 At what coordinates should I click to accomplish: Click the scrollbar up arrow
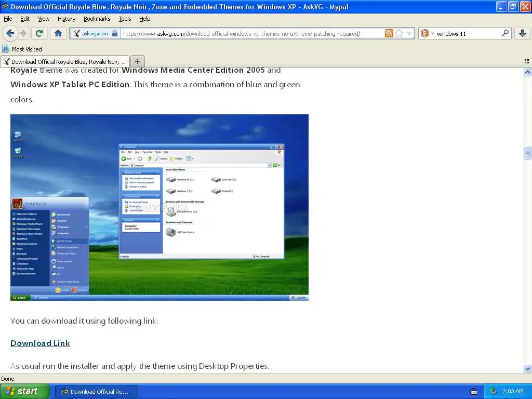[527, 72]
